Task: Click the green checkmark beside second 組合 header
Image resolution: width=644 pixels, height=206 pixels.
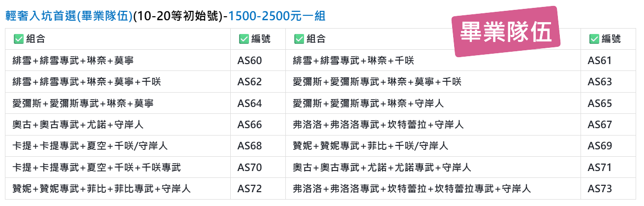Action: pyautogui.click(x=299, y=39)
